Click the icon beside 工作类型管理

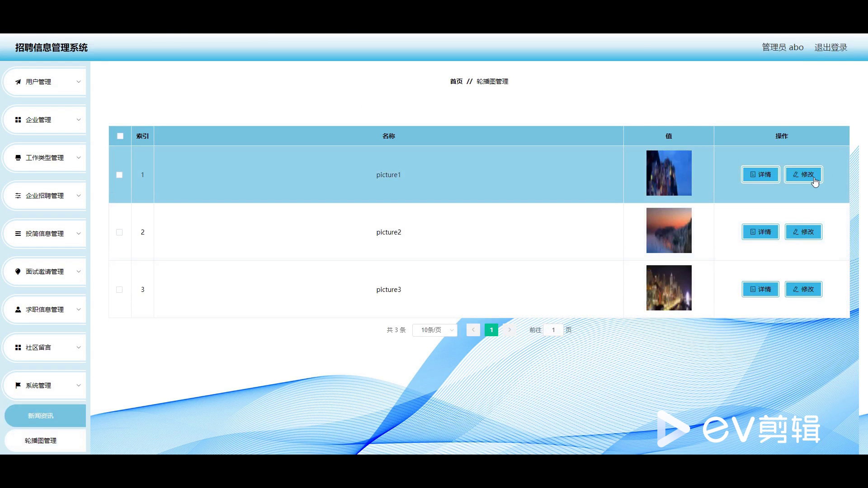(x=18, y=158)
